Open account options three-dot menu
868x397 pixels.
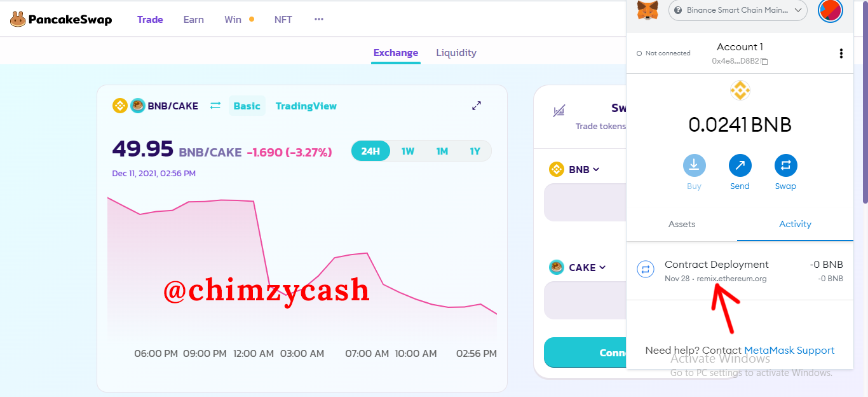(x=841, y=53)
